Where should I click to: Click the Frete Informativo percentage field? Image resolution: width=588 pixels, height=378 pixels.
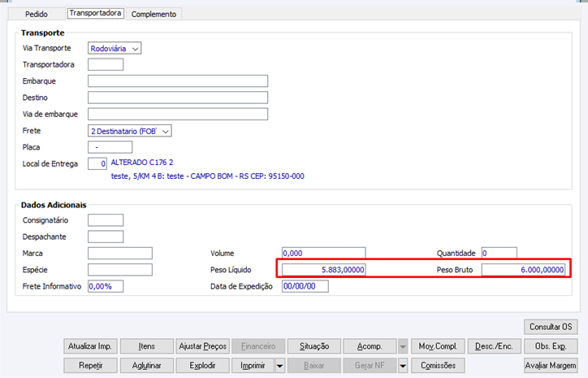(106, 286)
